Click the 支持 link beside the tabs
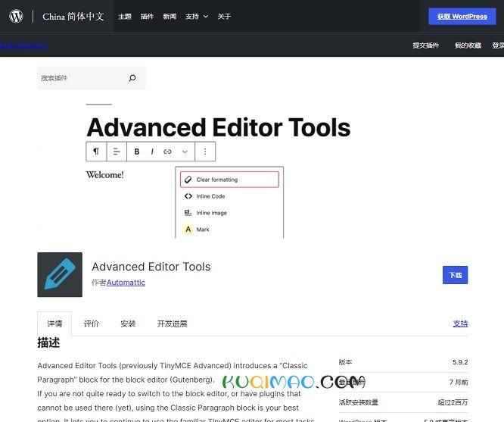 pos(460,324)
